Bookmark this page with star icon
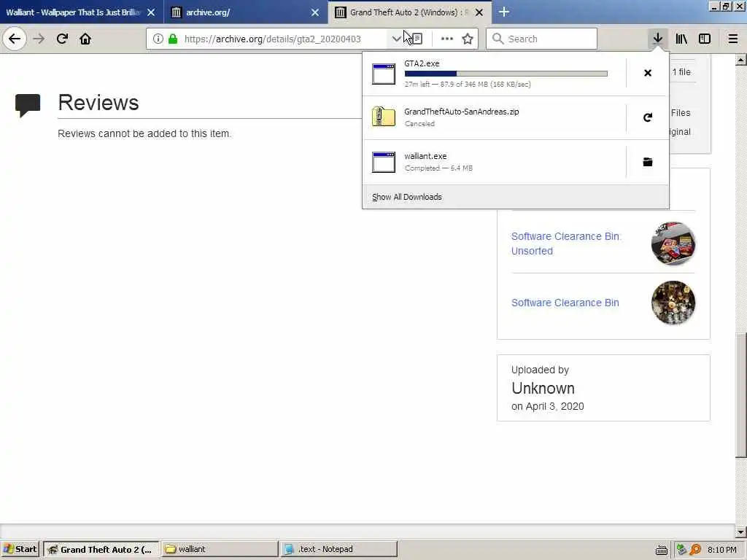The image size is (747, 560). pyautogui.click(x=468, y=39)
